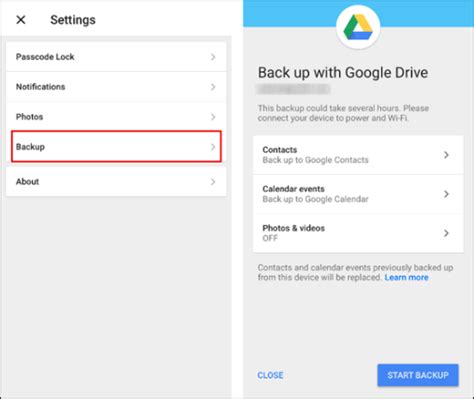Viewport: 474px width, 399px height.
Task: Click the chevron in the About row
Action: click(213, 182)
